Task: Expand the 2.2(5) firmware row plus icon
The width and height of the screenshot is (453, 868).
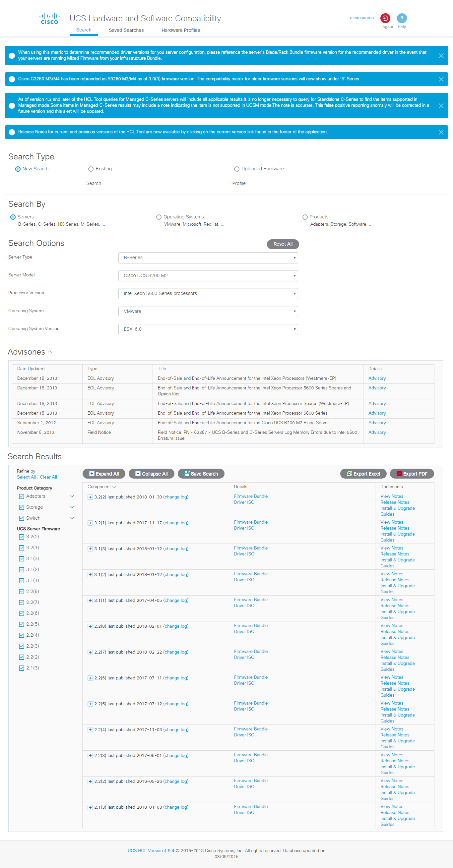Action: 90,704
